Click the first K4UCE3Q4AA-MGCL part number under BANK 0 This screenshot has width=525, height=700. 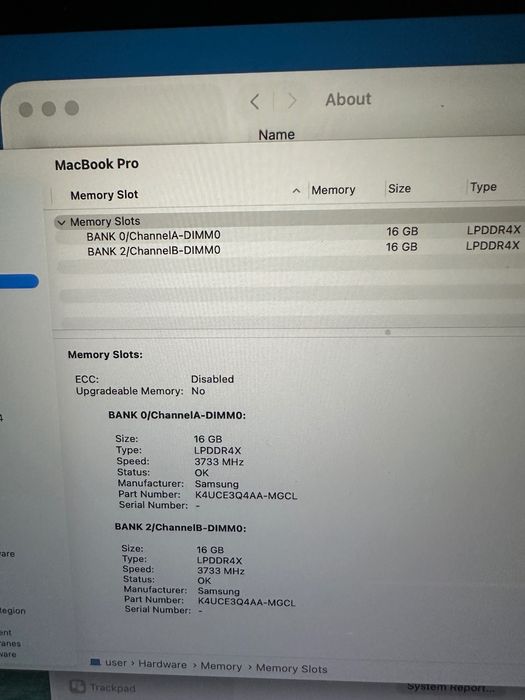[246, 496]
